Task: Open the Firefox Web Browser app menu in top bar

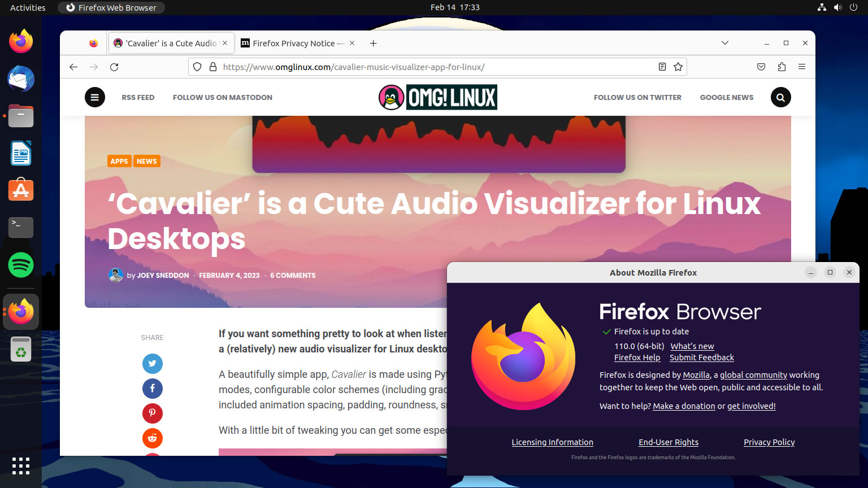Action: tap(111, 7)
